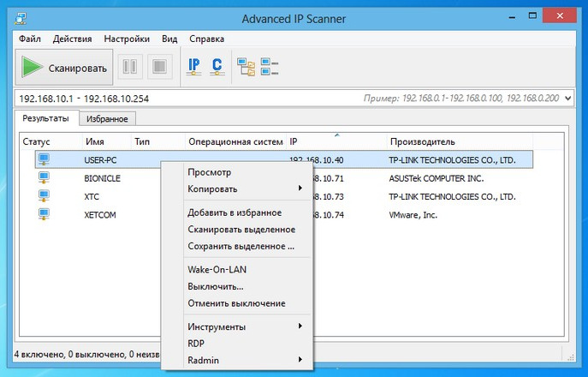Sort by the Имя column header
Image resolution: width=588 pixels, height=377 pixels.
pyautogui.click(x=106, y=141)
